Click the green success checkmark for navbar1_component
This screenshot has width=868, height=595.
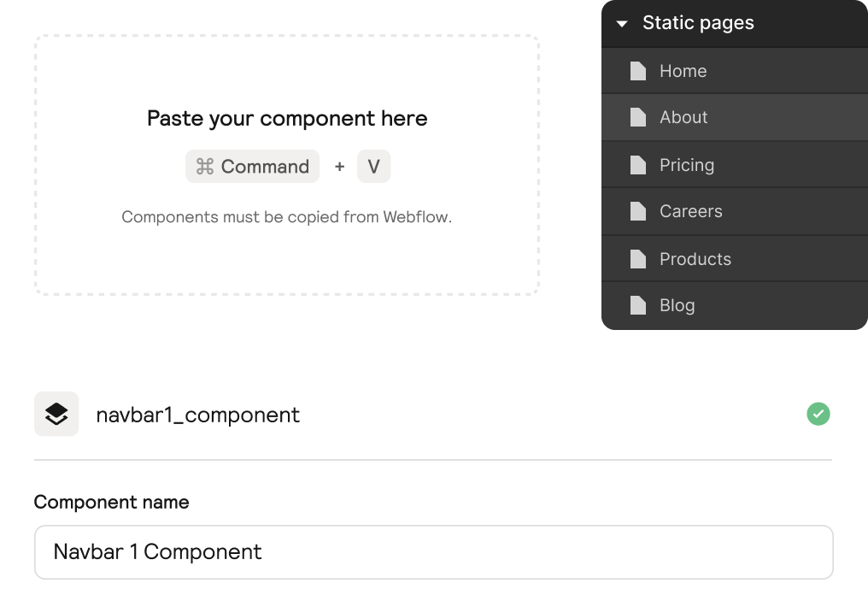[818, 414]
